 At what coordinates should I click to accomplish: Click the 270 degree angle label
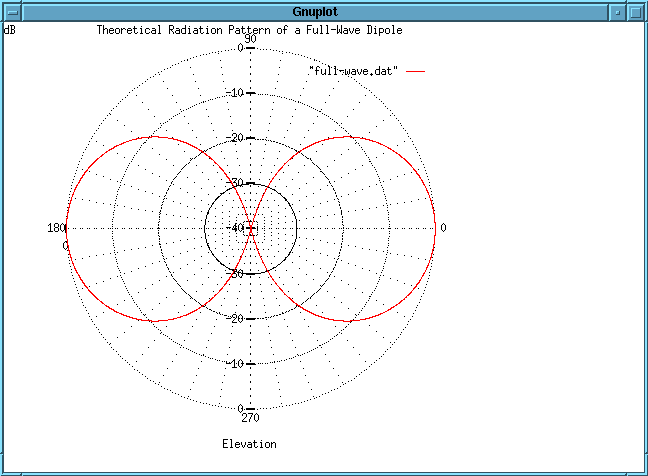coord(250,417)
